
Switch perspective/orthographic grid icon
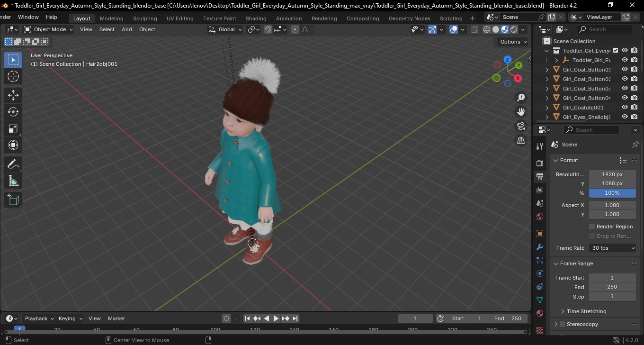click(x=521, y=140)
